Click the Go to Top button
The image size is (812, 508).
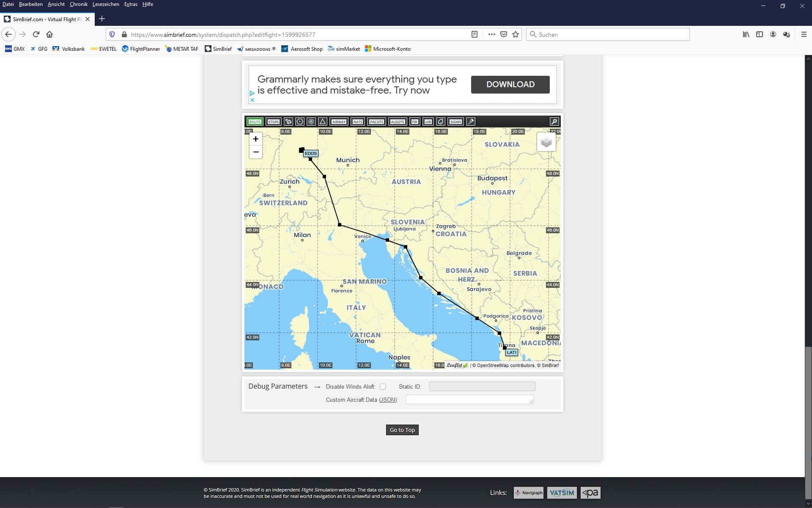402,430
